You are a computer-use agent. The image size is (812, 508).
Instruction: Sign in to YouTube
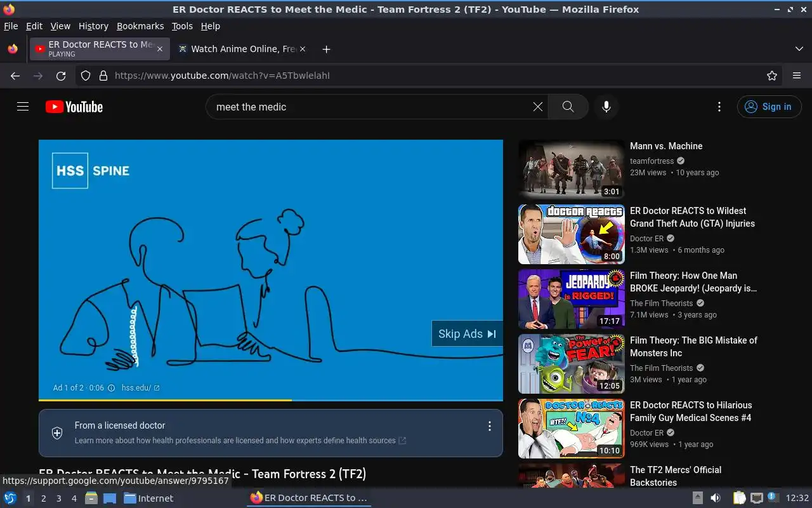click(769, 107)
